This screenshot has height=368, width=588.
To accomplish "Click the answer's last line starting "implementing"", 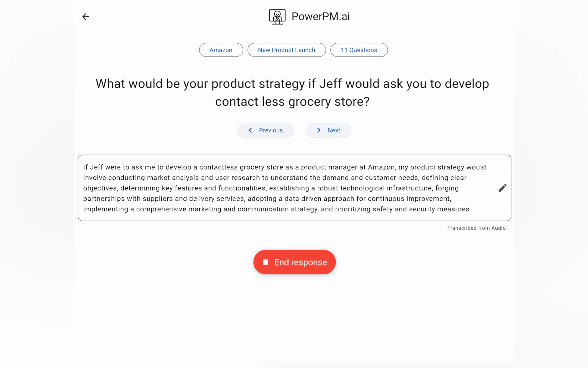I will 277,209.
